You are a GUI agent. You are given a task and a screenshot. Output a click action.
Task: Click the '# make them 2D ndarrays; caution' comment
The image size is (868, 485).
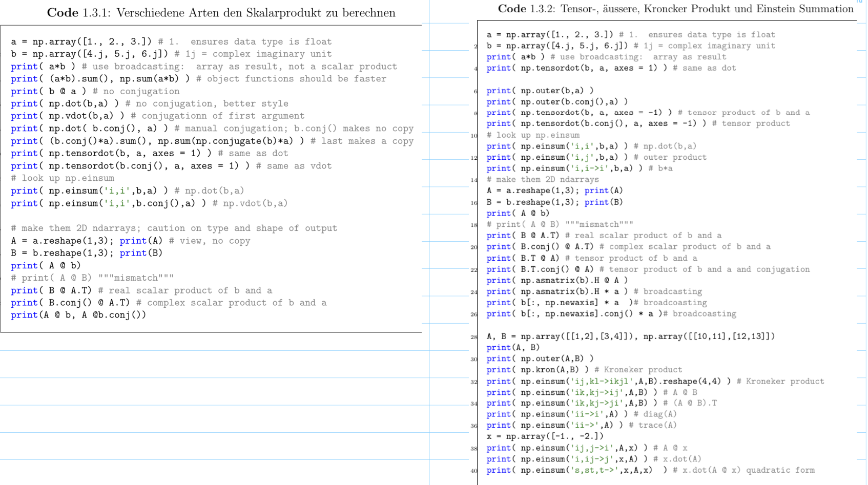coord(174,228)
